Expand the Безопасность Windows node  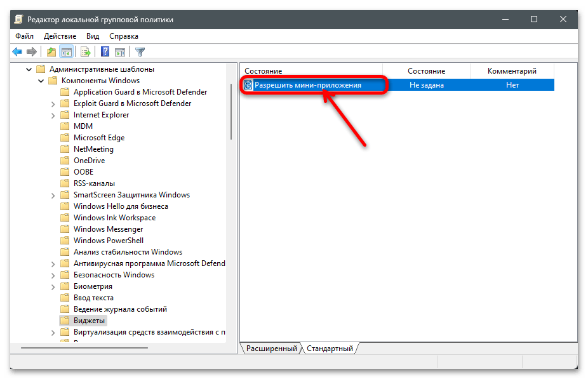[x=53, y=276]
